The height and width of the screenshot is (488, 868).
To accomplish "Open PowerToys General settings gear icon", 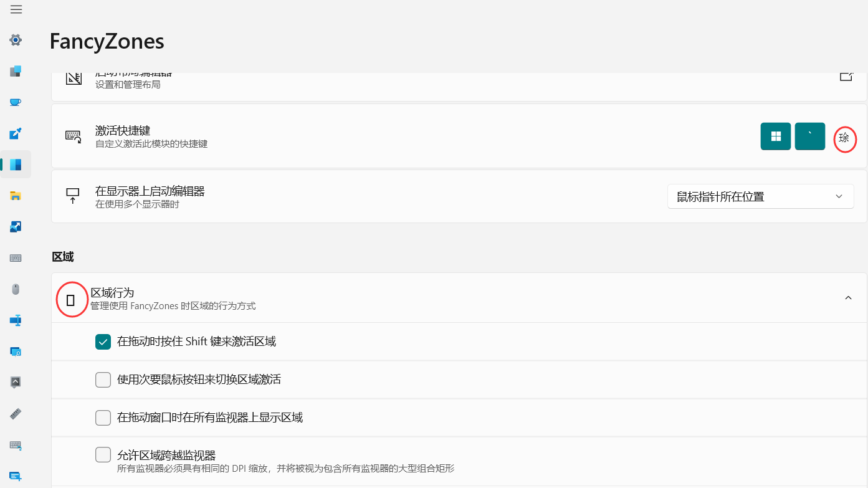I will click(15, 40).
